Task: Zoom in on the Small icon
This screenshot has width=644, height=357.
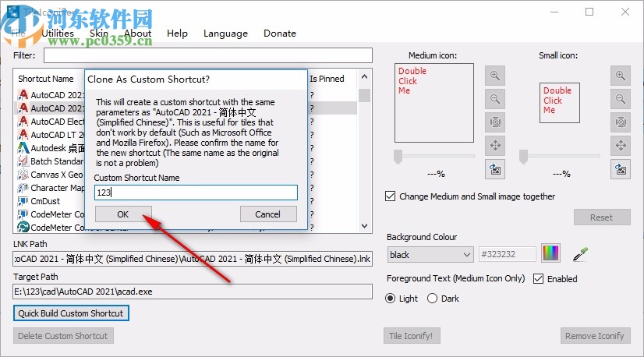Action: click(x=620, y=76)
